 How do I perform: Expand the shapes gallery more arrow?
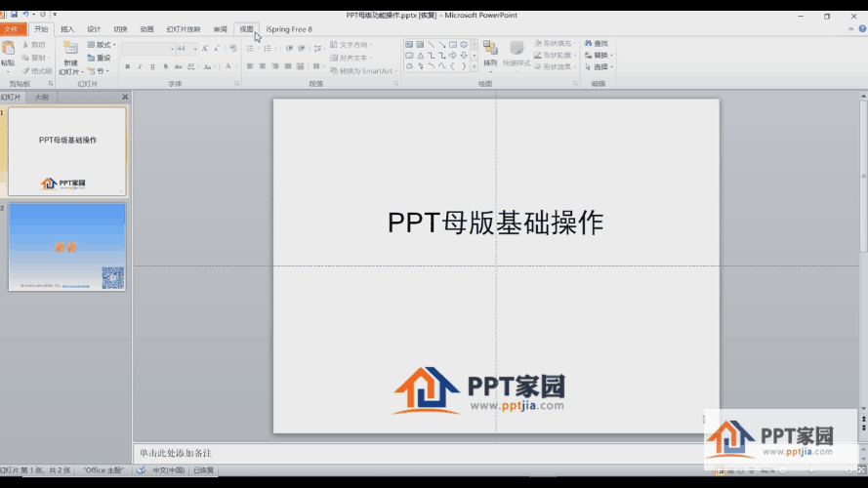tap(475, 66)
